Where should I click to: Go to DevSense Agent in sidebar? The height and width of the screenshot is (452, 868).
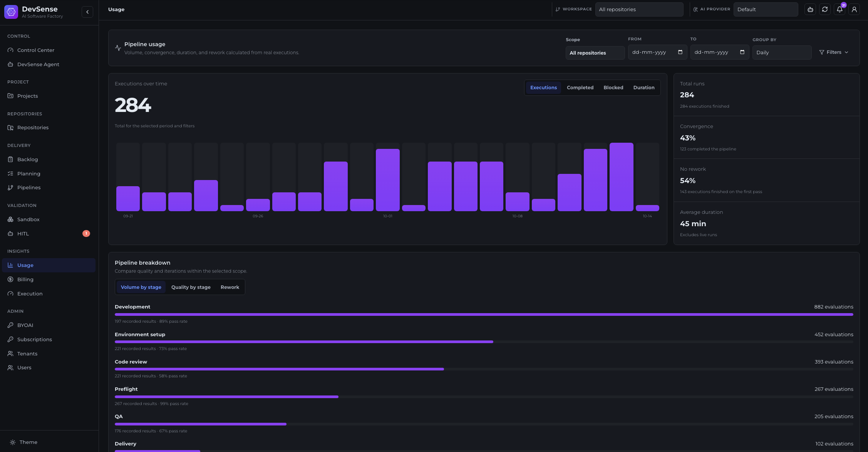pyautogui.click(x=49, y=64)
